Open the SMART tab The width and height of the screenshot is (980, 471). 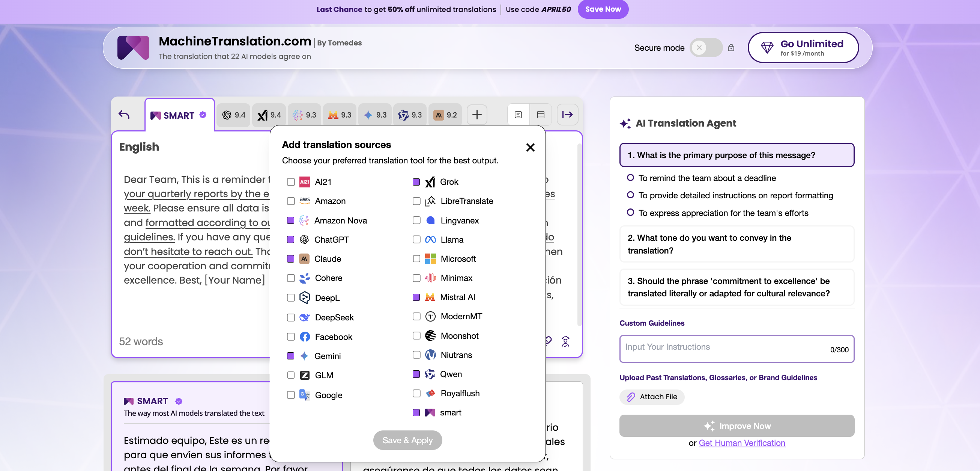point(179,115)
